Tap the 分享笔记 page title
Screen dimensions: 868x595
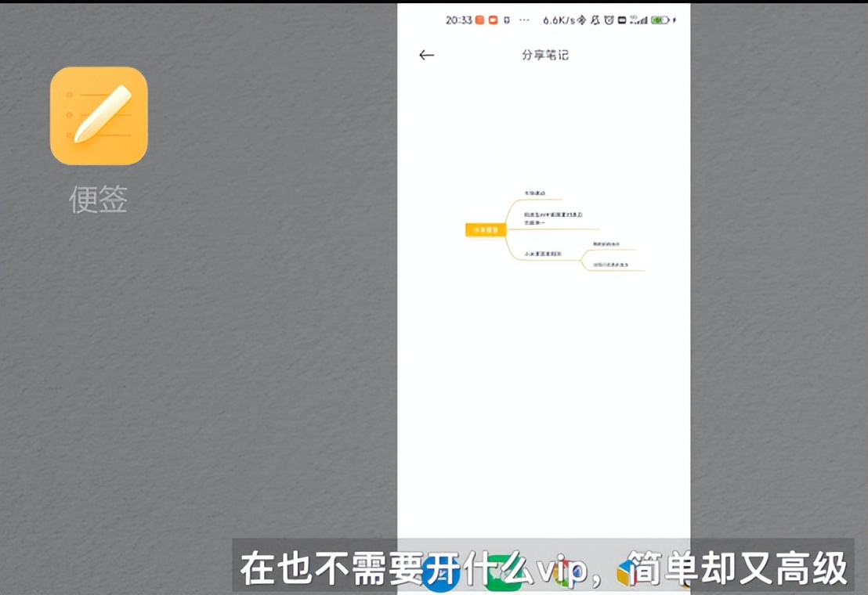544,55
